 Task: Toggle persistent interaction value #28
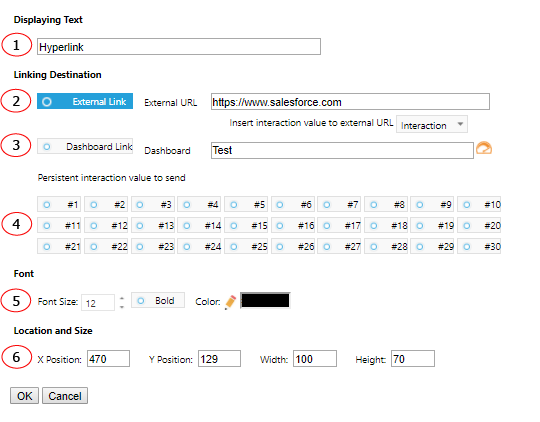coord(386,246)
